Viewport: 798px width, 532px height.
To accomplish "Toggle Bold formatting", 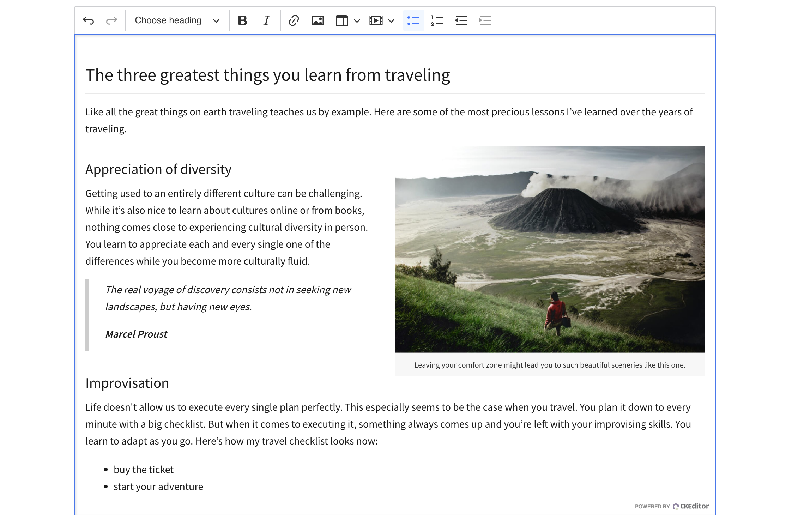I will pyautogui.click(x=242, y=20).
